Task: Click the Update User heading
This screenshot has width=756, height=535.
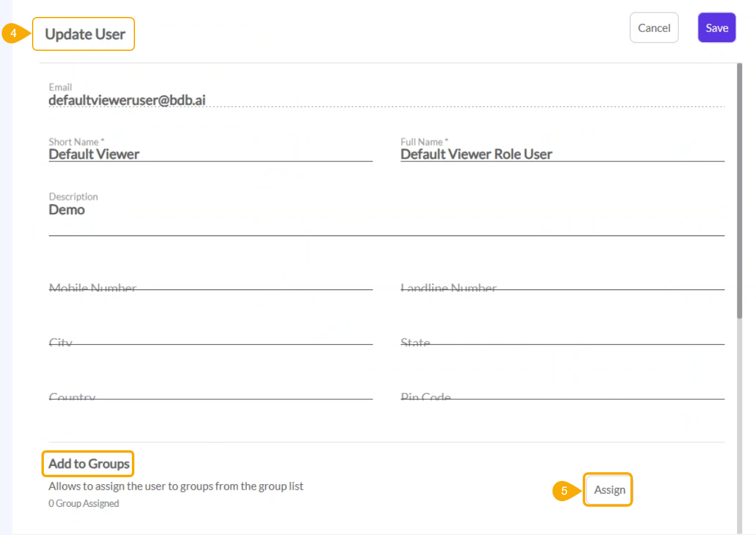Action: click(x=85, y=34)
